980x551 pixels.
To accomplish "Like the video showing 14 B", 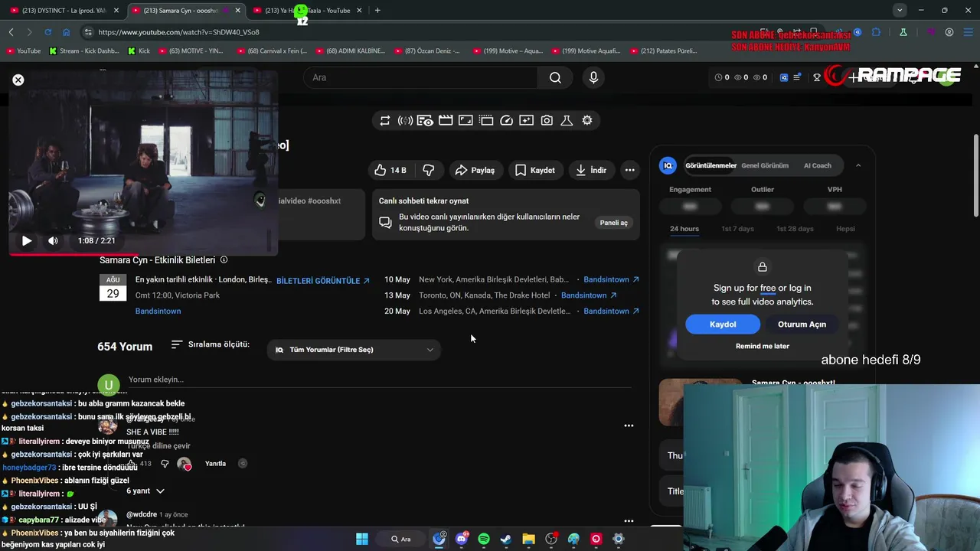I will coord(390,170).
